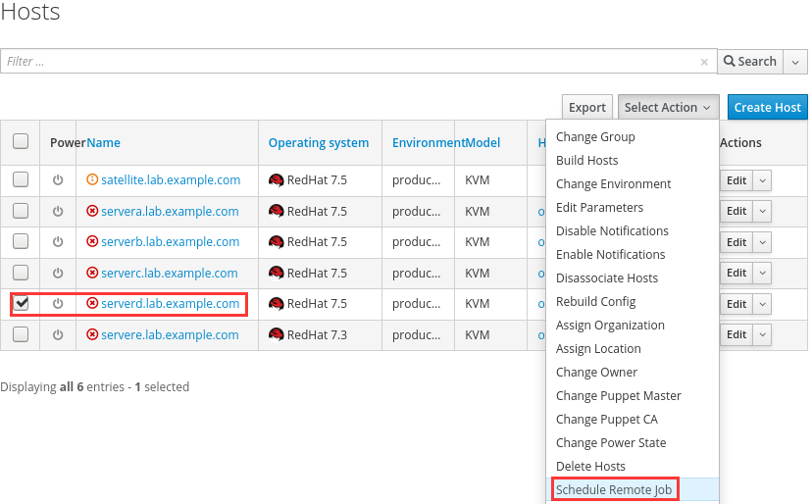Click power icon for satellite.lab.example.com

(x=58, y=180)
